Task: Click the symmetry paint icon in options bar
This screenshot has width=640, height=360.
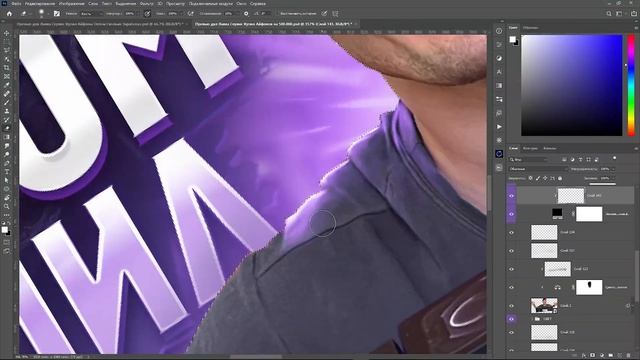Action: tap(335, 13)
